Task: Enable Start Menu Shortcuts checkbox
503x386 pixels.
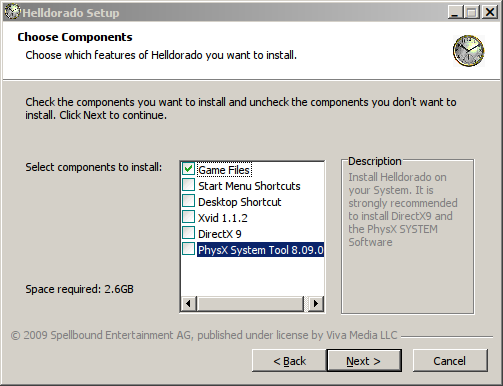Action: (188, 185)
